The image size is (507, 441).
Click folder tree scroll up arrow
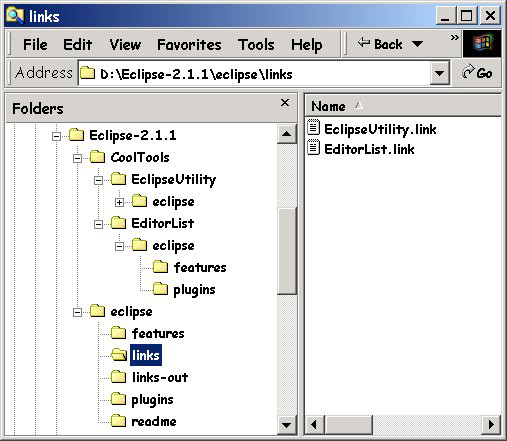pos(286,134)
